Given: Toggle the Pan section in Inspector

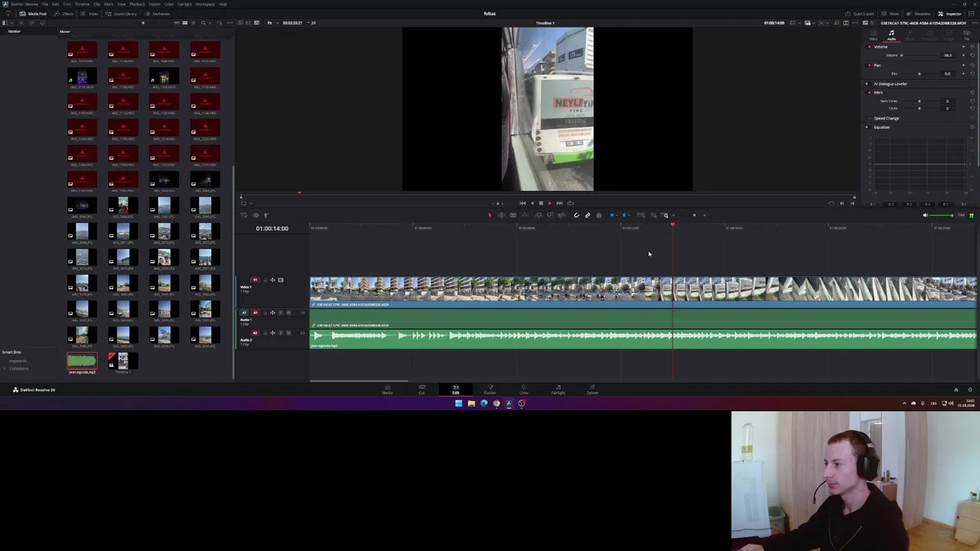Looking at the screenshot, I should click(869, 65).
